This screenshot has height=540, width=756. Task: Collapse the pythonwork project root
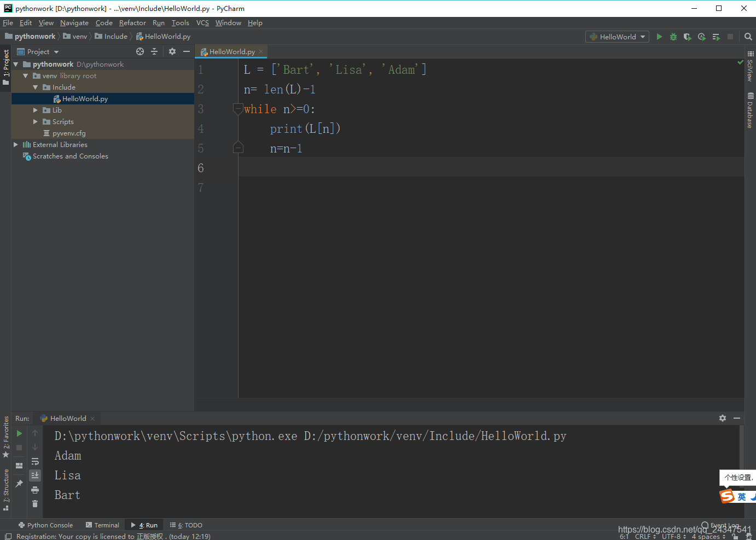click(x=16, y=64)
